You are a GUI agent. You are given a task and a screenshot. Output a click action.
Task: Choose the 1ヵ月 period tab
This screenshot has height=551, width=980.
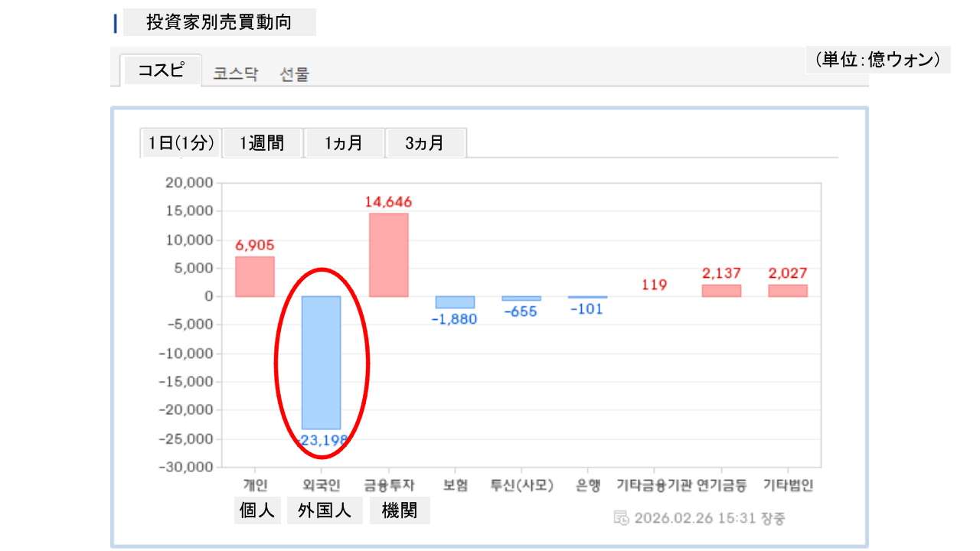pos(344,143)
